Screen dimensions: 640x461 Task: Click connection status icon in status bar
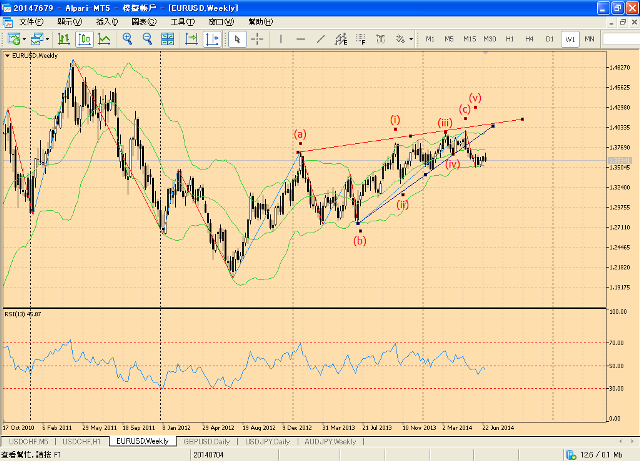click(x=570, y=454)
